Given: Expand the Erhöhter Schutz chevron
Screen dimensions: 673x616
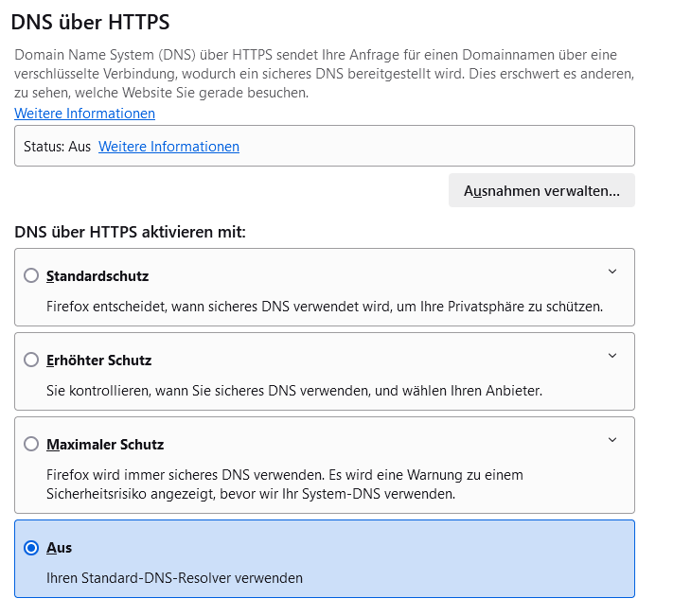Looking at the screenshot, I should (612, 355).
